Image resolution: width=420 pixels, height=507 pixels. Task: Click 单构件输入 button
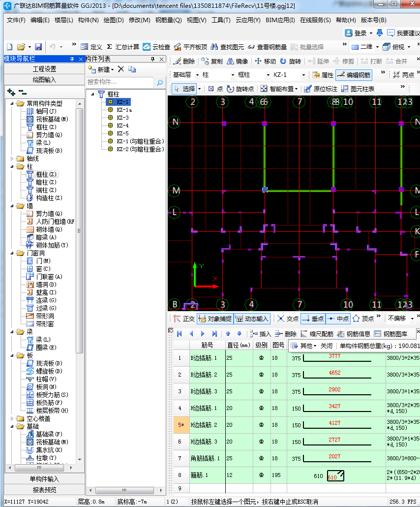(x=45, y=479)
